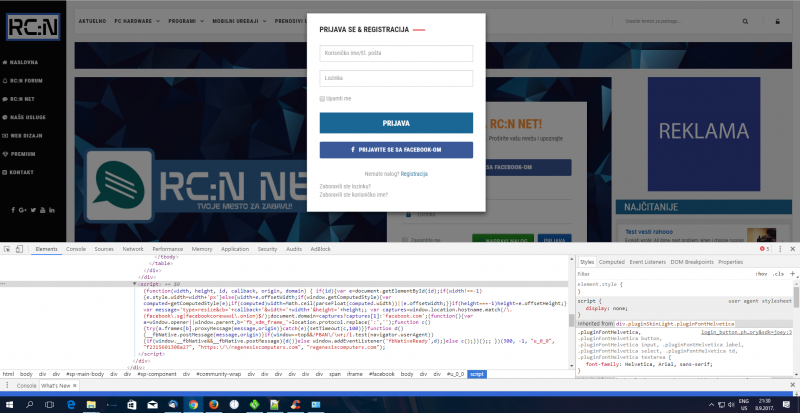Open the drawer three-dot menu beside Console

[7, 385]
